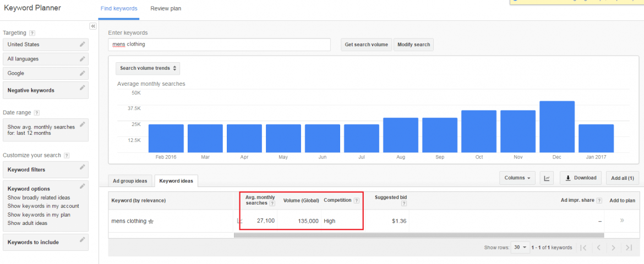Open Suggested bid help icon
This screenshot has height=264, width=644.
click(404, 204)
